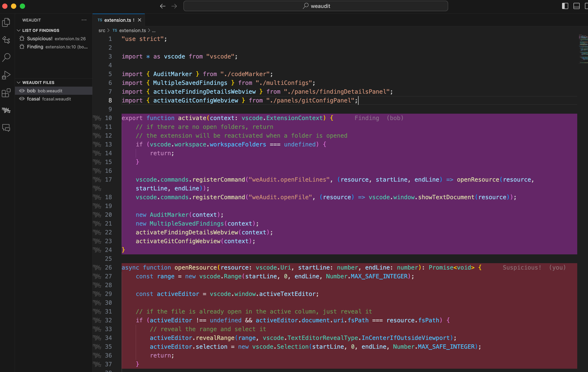Open the comments/chat activity bar icon
Screen dimensions: 588x372
(6, 128)
